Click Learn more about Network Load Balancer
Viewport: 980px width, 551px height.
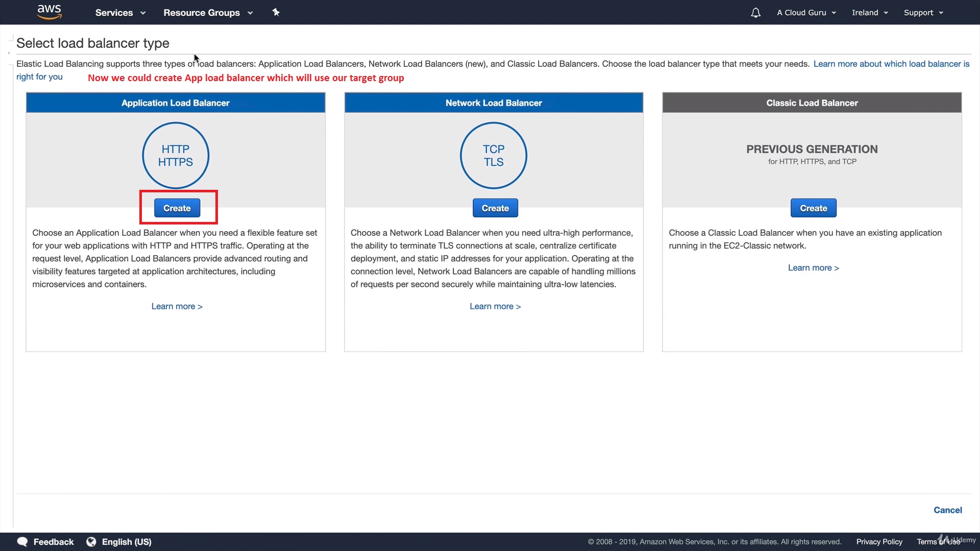point(495,306)
